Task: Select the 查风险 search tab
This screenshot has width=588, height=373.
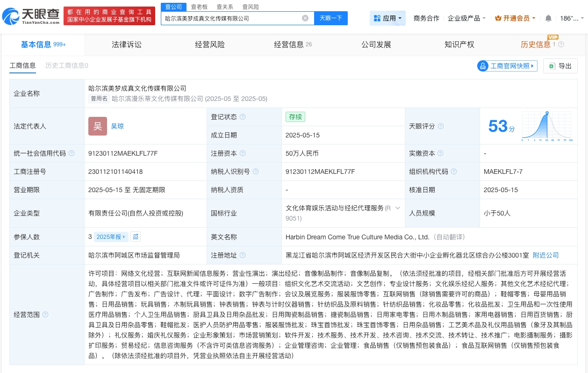Action: point(251,7)
